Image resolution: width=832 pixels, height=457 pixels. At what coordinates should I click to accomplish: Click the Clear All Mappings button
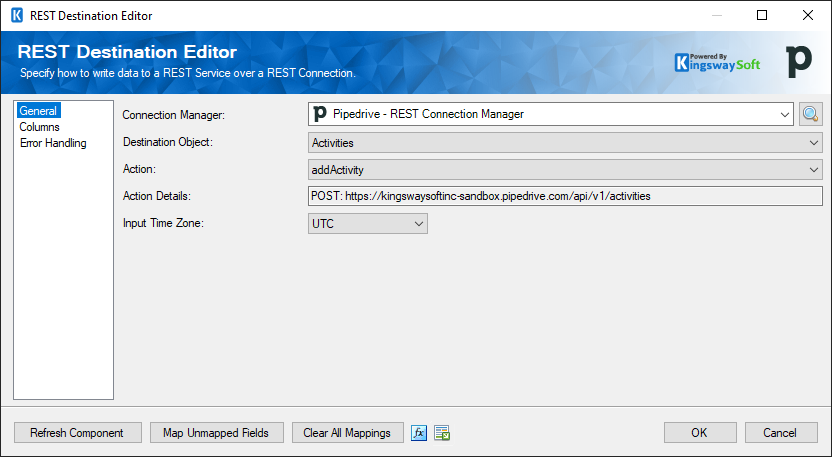tap(347, 433)
